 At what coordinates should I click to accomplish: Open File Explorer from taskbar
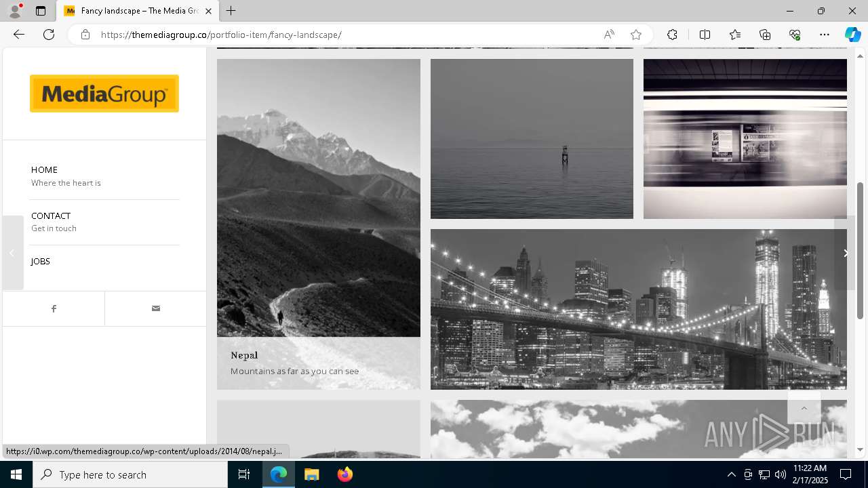[x=312, y=474]
